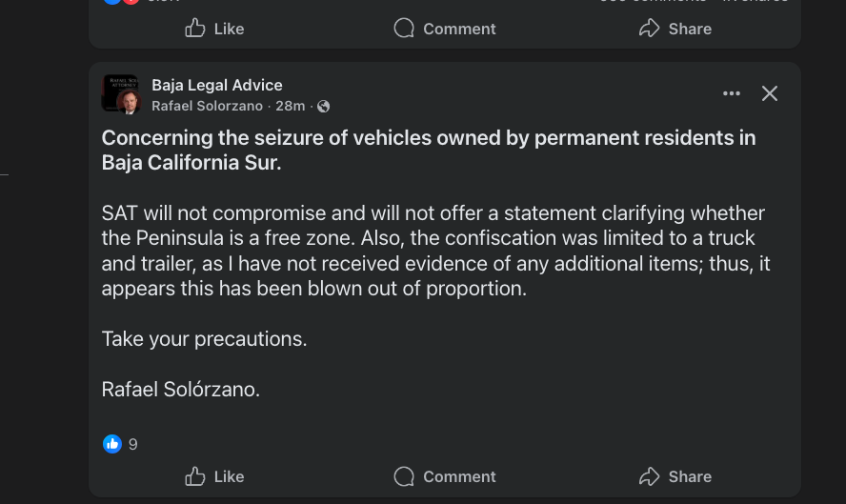
Task: Share the Baja Legal Advice post
Action: (x=675, y=476)
